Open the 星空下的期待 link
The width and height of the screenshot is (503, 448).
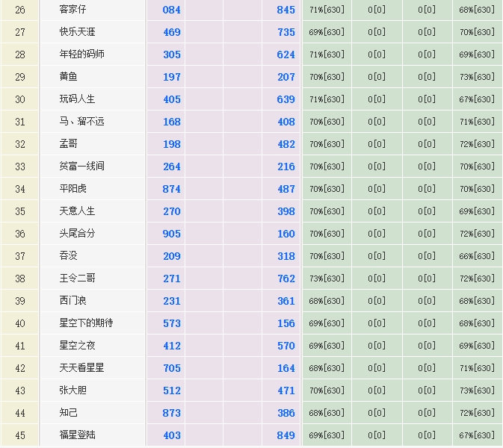87,323
